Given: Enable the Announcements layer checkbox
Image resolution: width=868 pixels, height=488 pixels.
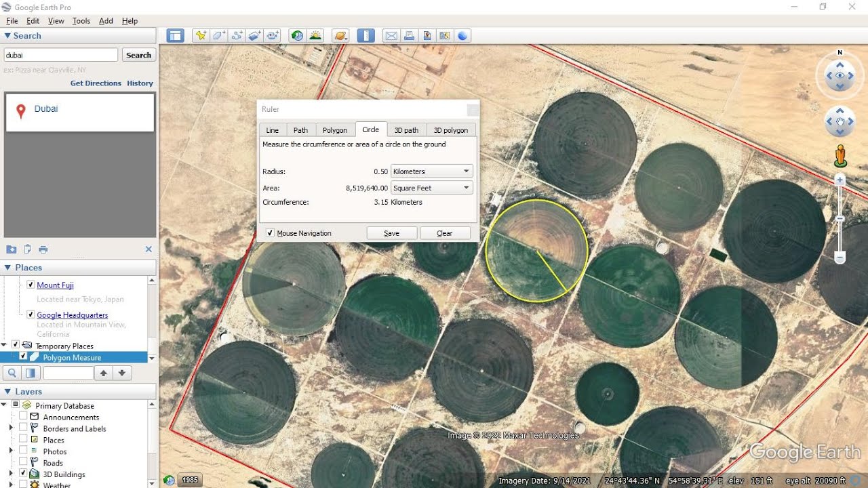Looking at the screenshot, I should coord(23,417).
